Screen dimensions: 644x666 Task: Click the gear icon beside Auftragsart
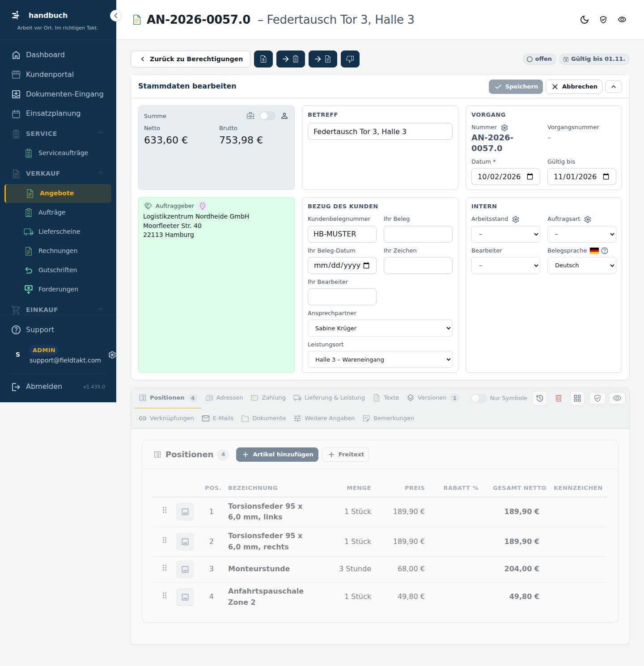click(588, 219)
